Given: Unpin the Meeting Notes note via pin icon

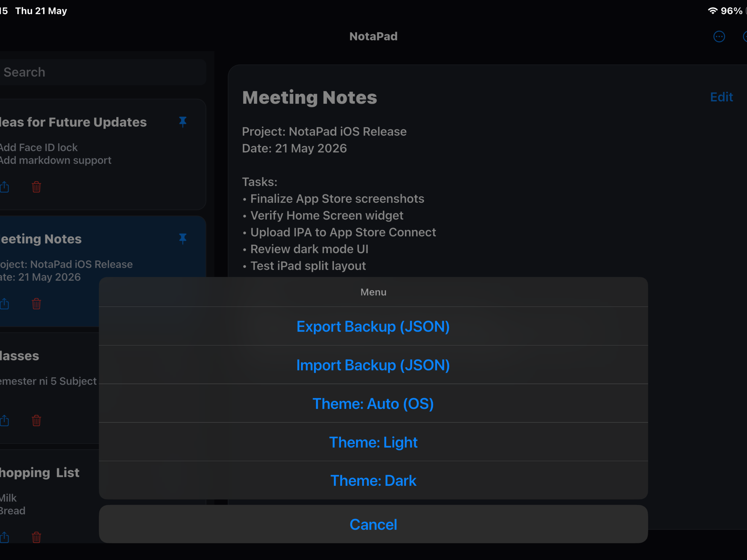Looking at the screenshot, I should tap(183, 239).
